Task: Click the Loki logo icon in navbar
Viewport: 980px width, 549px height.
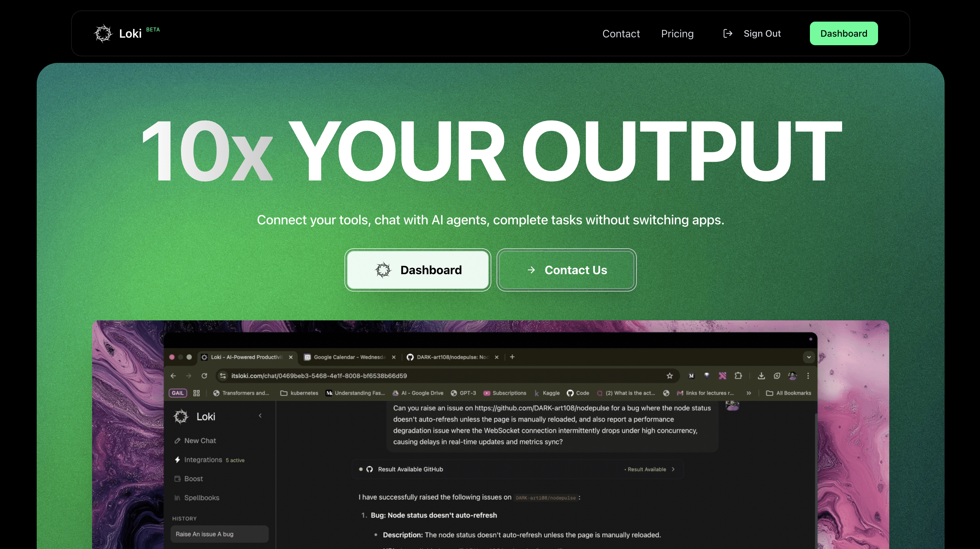Action: pos(103,33)
